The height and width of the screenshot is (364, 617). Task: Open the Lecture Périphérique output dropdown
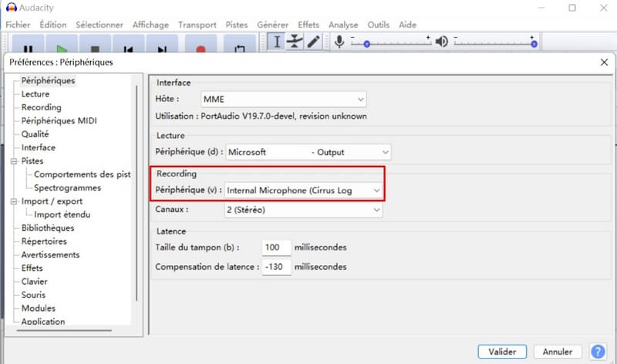click(x=308, y=152)
